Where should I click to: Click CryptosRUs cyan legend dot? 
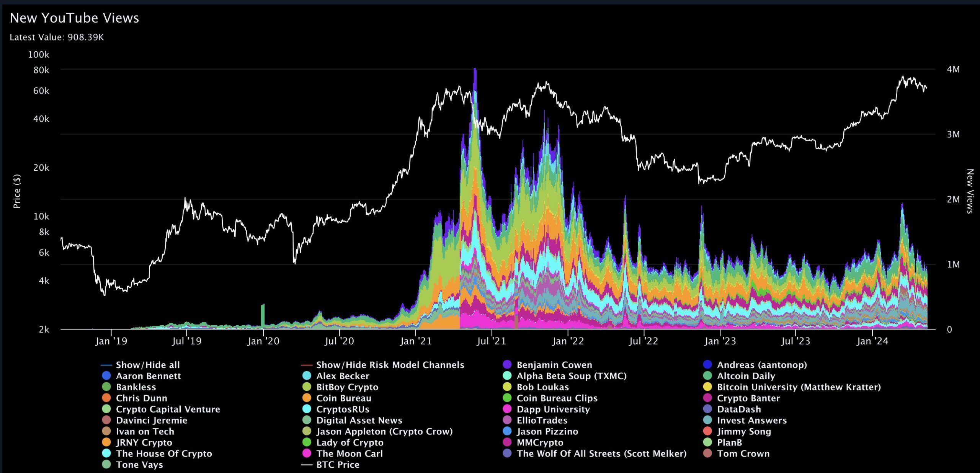[307, 409]
